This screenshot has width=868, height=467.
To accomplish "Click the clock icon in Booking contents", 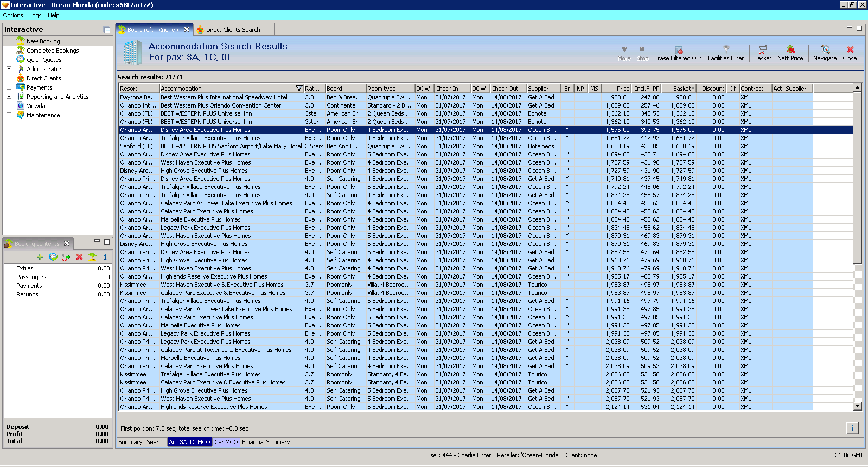I will pyautogui.click(x=53, y=257).
